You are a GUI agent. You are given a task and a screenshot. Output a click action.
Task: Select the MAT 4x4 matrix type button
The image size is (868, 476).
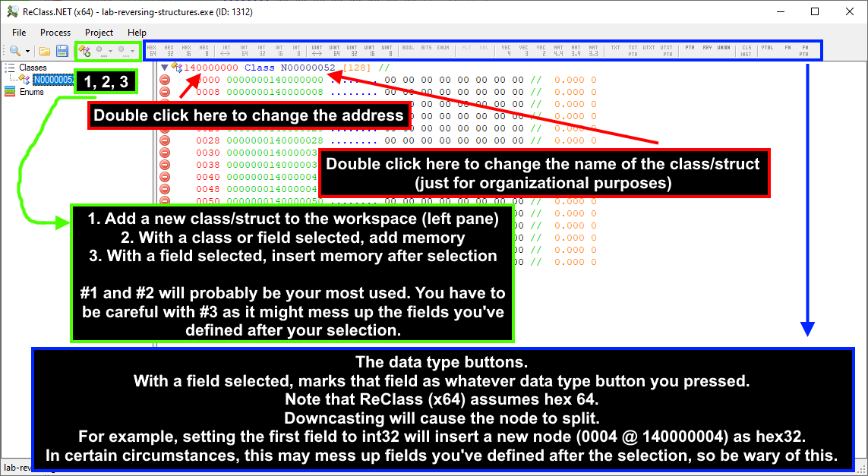pos(559,51)
